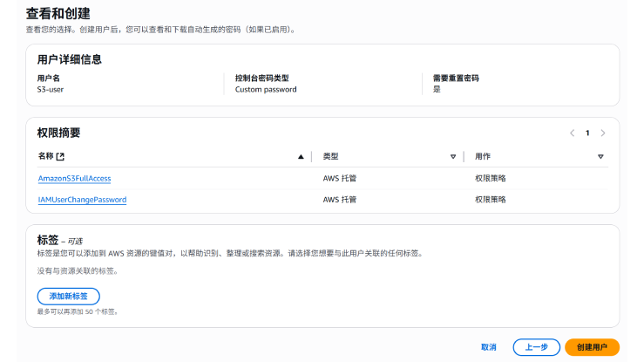The image size is (644, 362).
Task: Sort by 名称 using the ascending arrow
Action: [x=301, y=157]
